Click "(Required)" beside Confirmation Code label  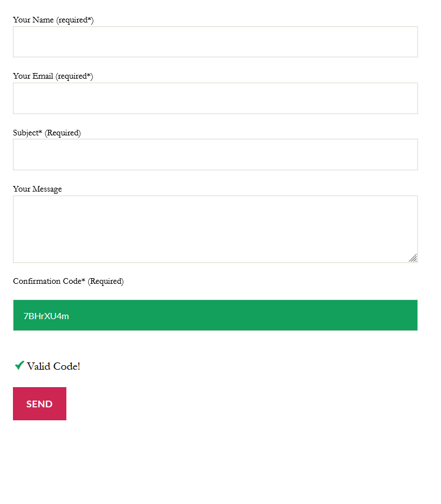tap(106, 281)
